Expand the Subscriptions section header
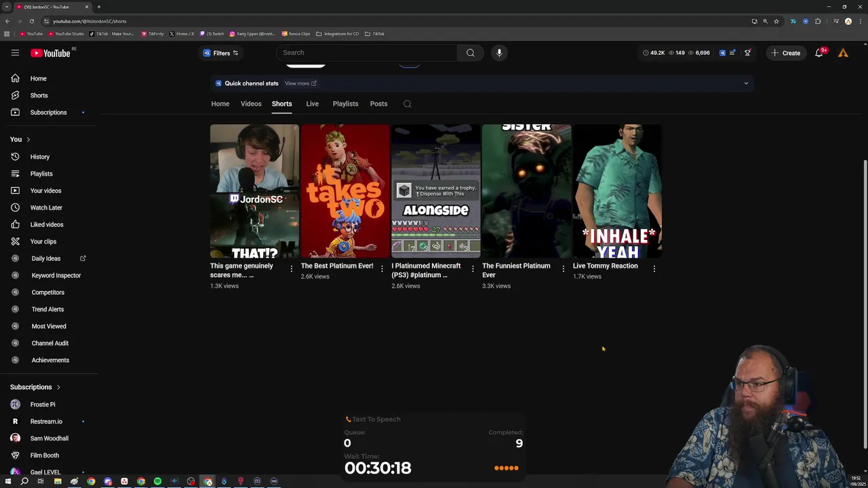The height and width of the screenshot is (488, 868). [x=35, y=387]
